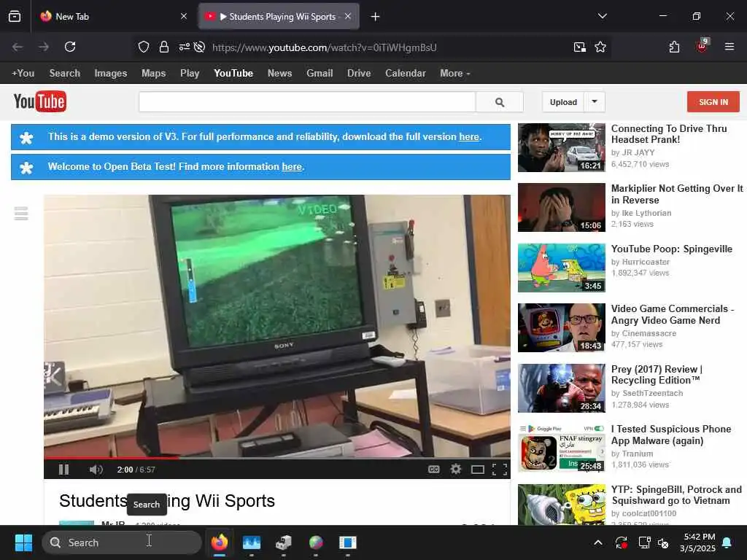Open Video Game Commercials Angry Video Game Nerd

pos(672,314)
